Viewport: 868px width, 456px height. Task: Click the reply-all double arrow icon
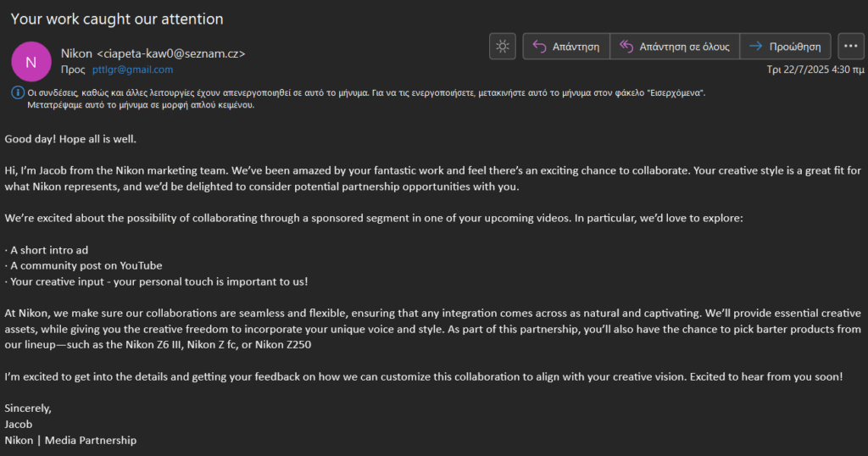pyautogui.click(x=627, y=47)
